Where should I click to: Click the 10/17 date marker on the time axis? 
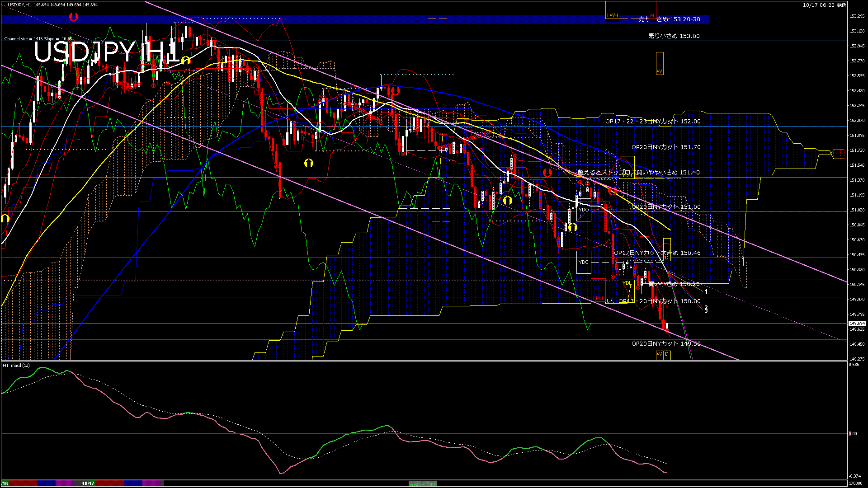88,483
